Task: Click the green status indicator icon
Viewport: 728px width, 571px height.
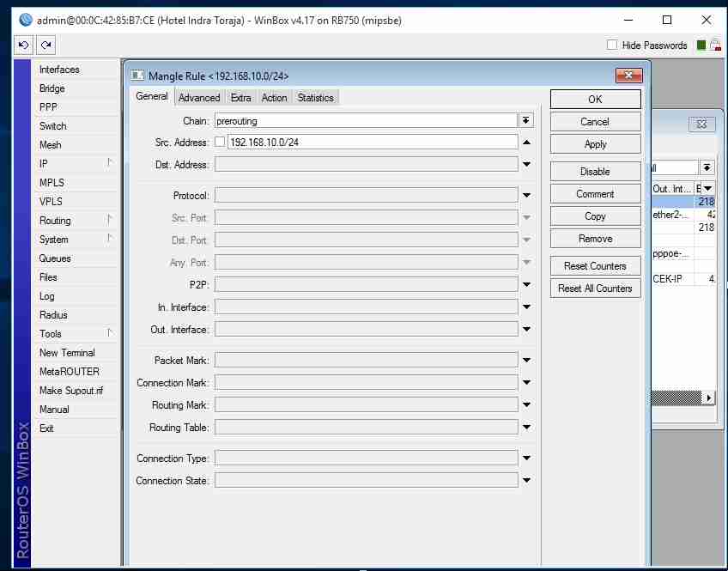Action: click(701, 45)
